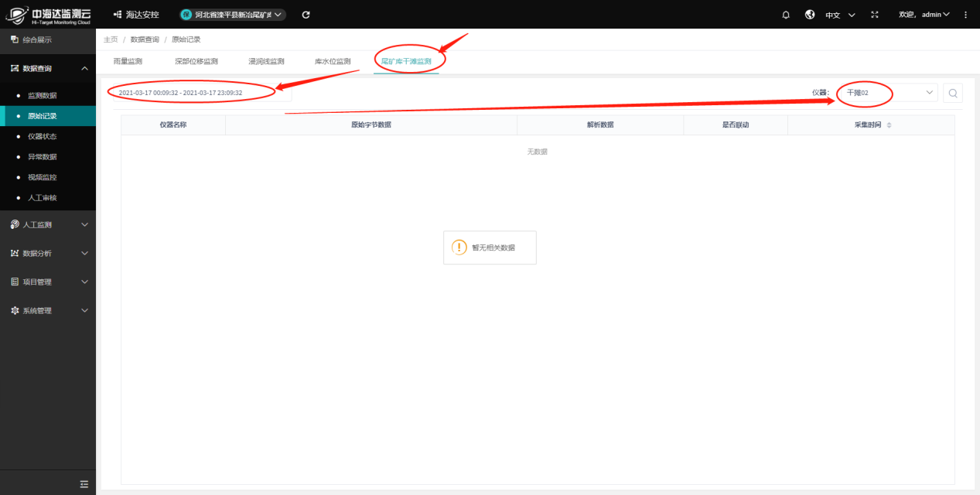Expand the 中文 language dropdown

coord(839,15)
